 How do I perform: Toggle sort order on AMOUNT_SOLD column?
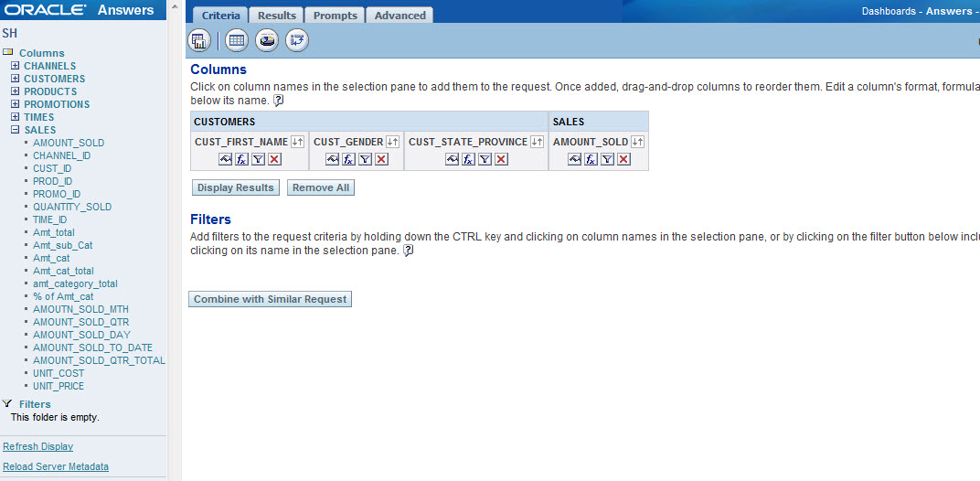(637, 142)
